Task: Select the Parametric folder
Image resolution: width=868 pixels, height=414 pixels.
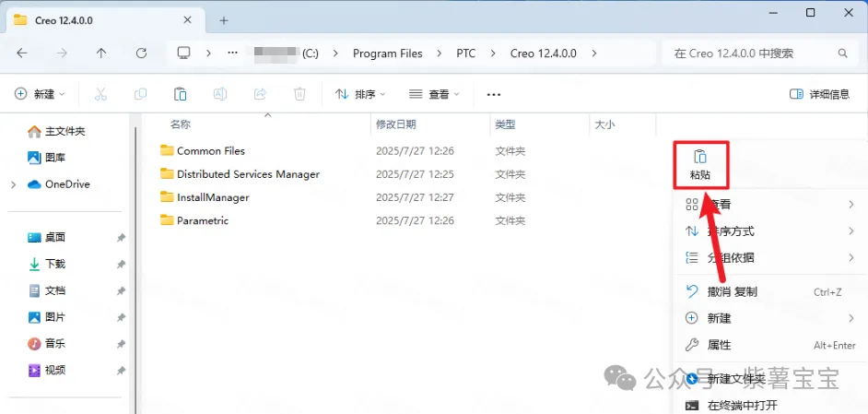Action: coord(203,220)
